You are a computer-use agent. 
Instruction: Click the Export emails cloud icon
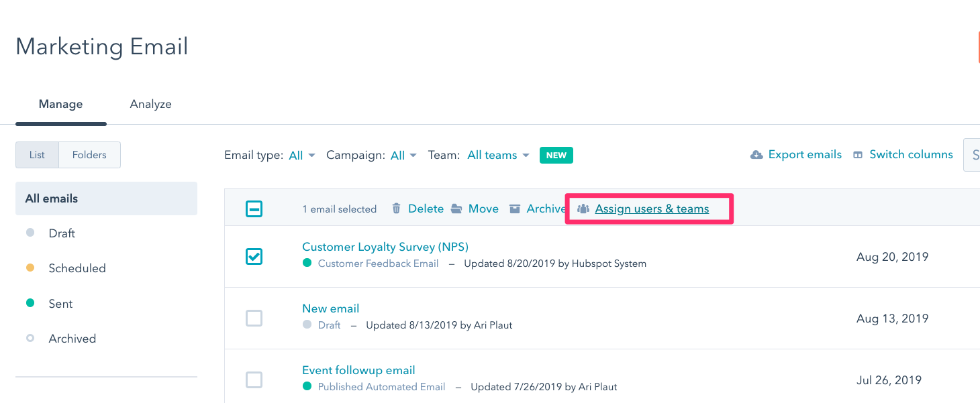756,155
